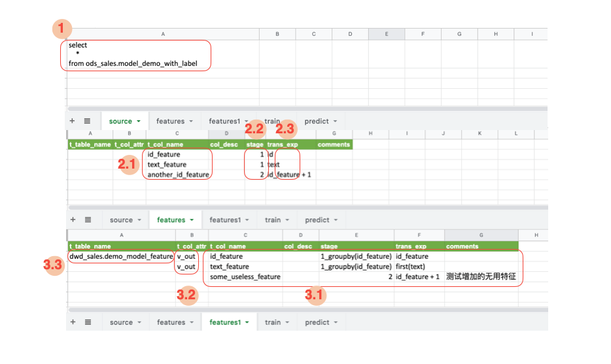Click the plus icon beside the inactive source tab, middle bar

[x=73, y=220]
